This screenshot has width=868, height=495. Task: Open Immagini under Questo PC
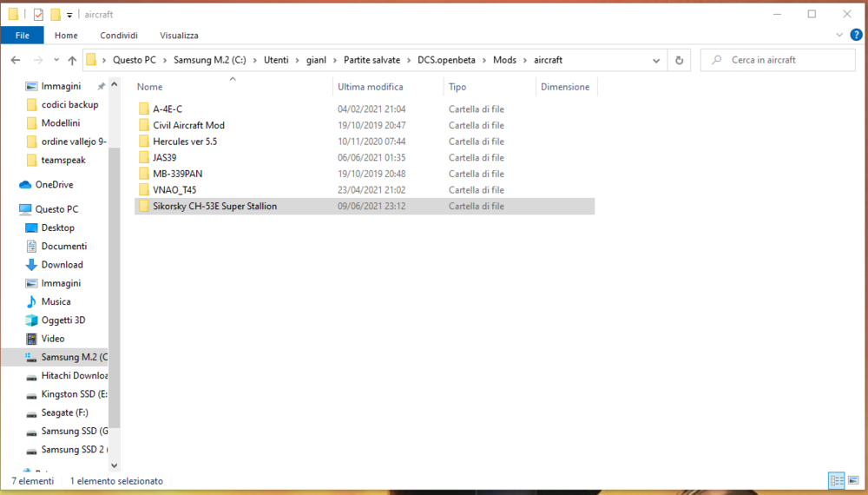[x=61, y=283]
